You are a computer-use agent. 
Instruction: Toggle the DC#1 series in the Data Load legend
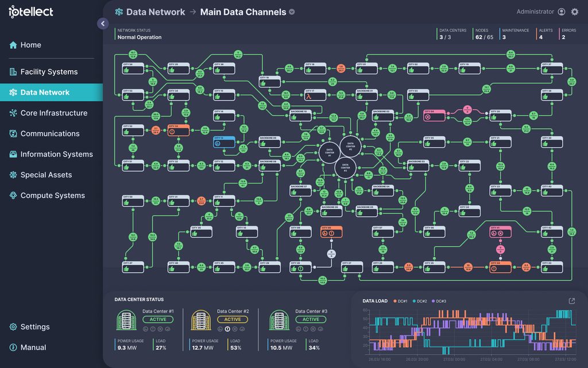(400, 301)
